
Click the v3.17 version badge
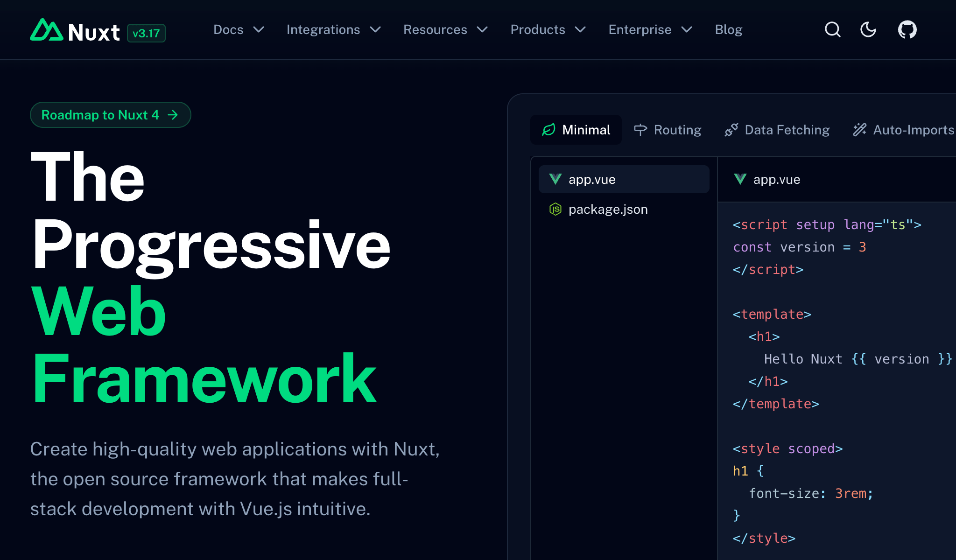146,33
